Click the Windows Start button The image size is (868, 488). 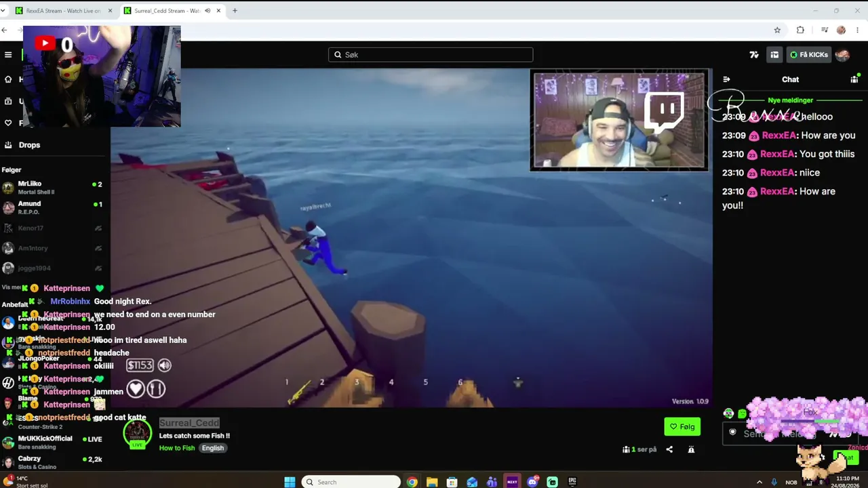[290, 482]
